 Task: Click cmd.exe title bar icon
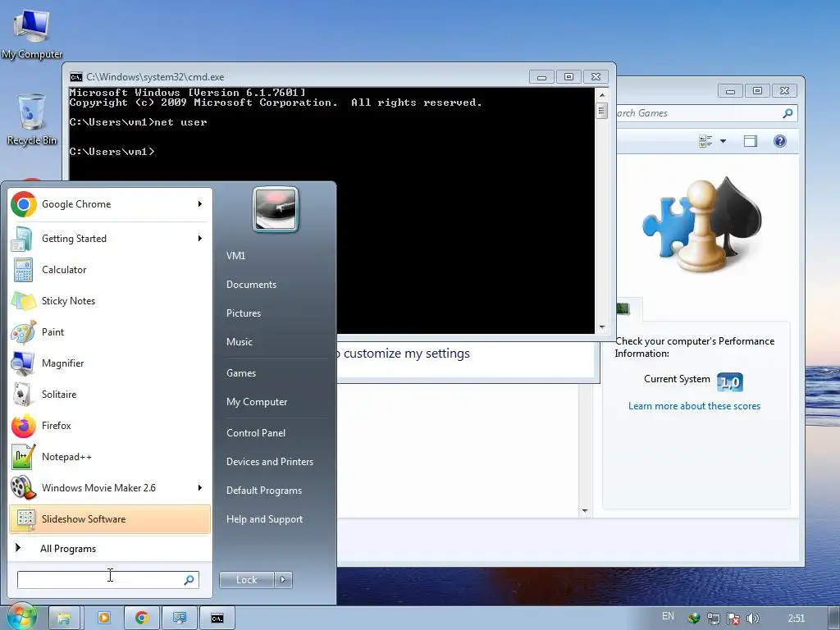76,76
